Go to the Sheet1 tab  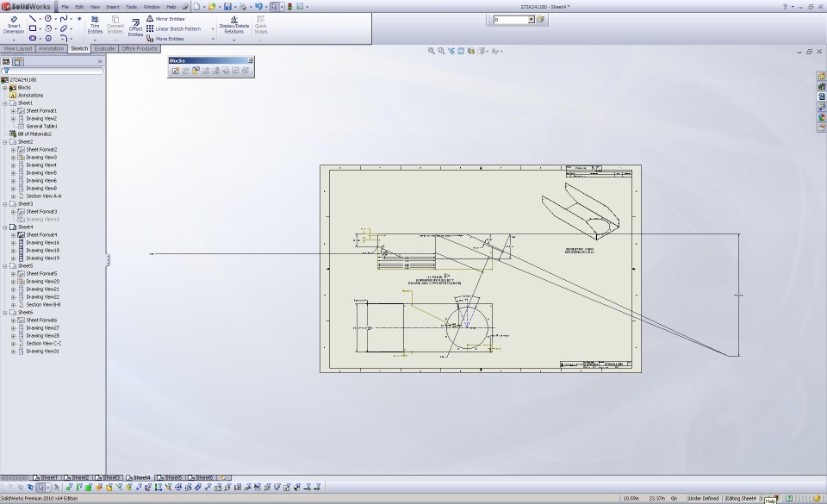pyautogui.click(x=45, y=477)
